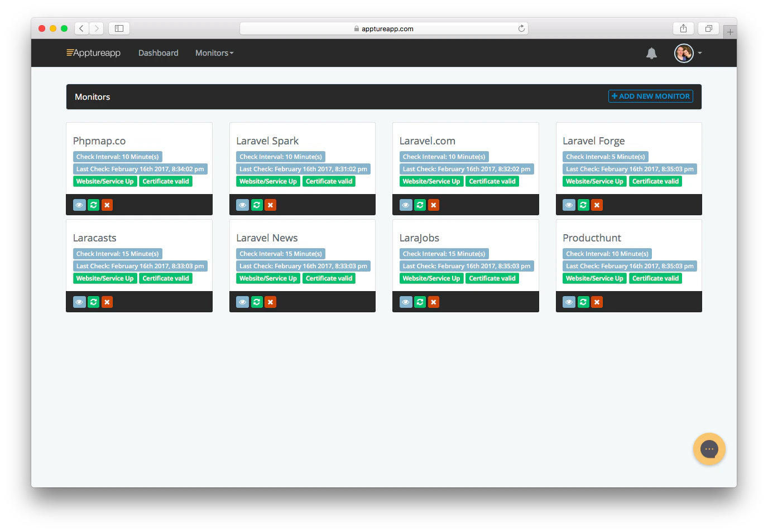768x532 pixels.
Task: Open the notifications bell
Action: tap(651, 53)
